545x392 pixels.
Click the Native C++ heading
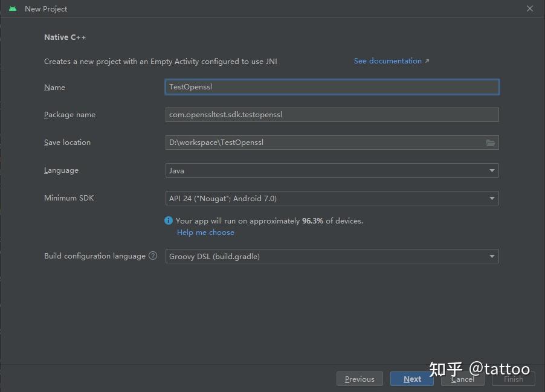65,37
